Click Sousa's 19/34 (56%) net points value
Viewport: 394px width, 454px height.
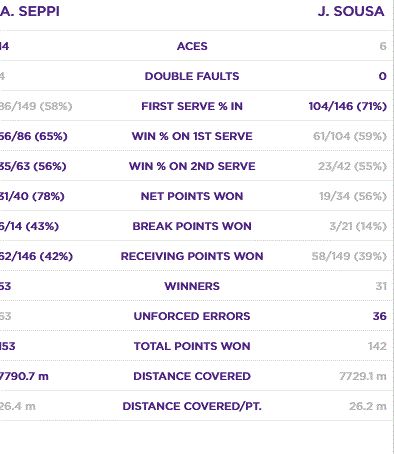[353, 196]
